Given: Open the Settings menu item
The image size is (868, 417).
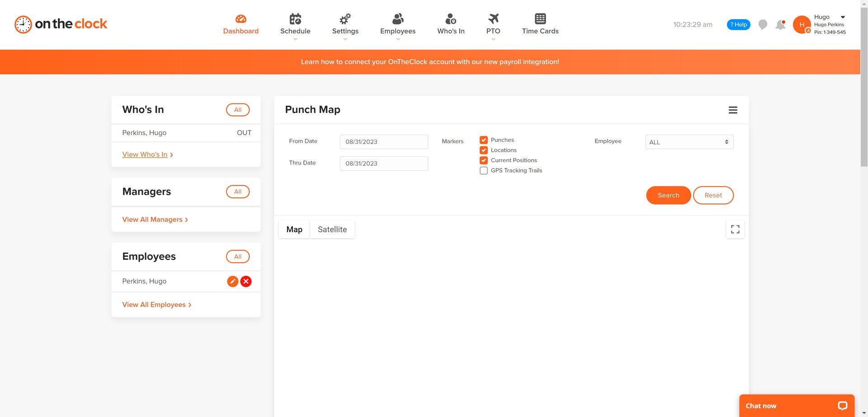Looking at the screenshot, I should tap(345, 31).
